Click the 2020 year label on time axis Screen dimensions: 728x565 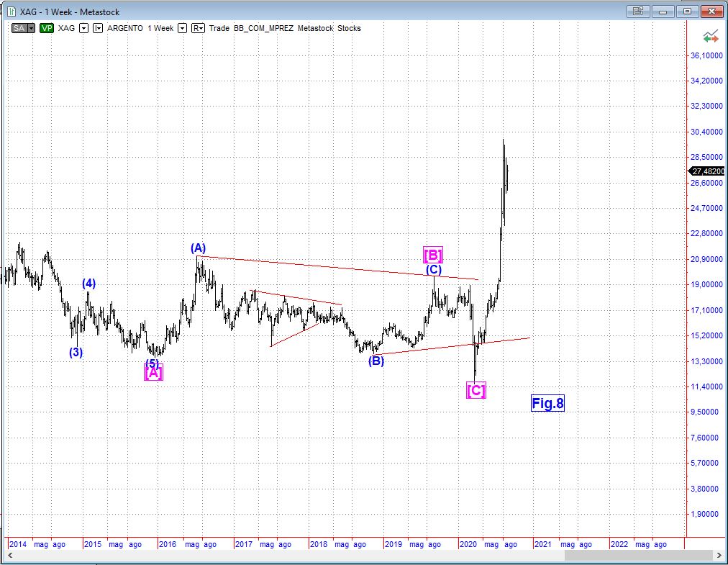(468, 544)
